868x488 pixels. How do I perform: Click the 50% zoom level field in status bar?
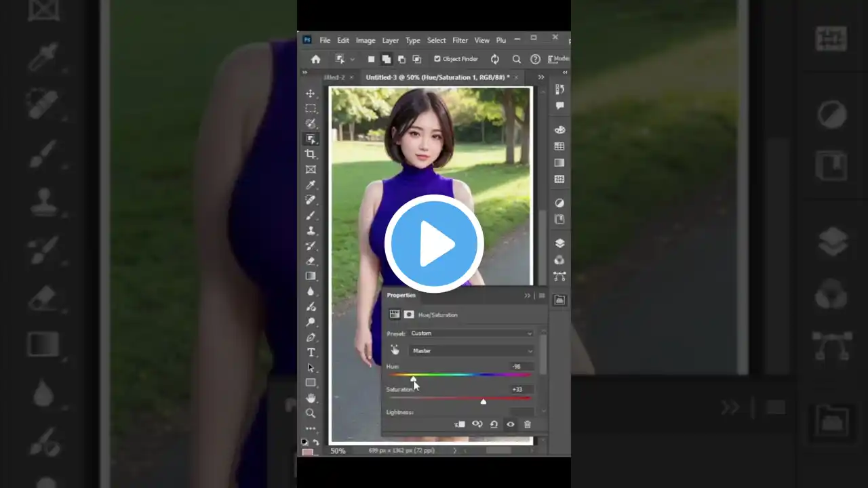click(x=337, y=450)
